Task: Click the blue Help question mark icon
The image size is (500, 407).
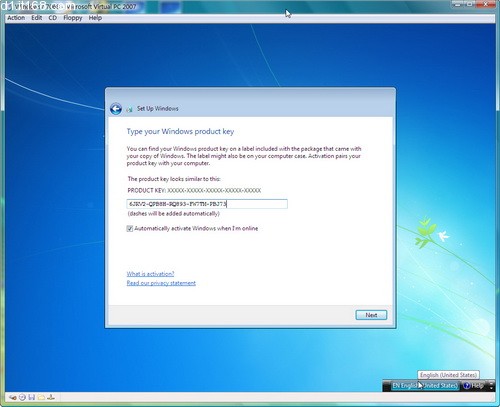Action: tap(467, 386)
